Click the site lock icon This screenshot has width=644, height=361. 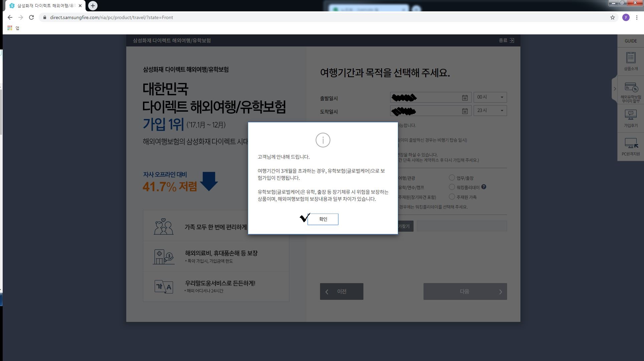click(x=45, y=17)
